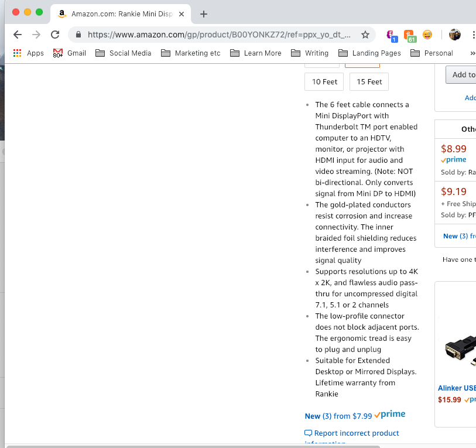This screenshot has height=448, width=476.
Task: Open the Chrome three-dot menu
Action: [473, 35]
